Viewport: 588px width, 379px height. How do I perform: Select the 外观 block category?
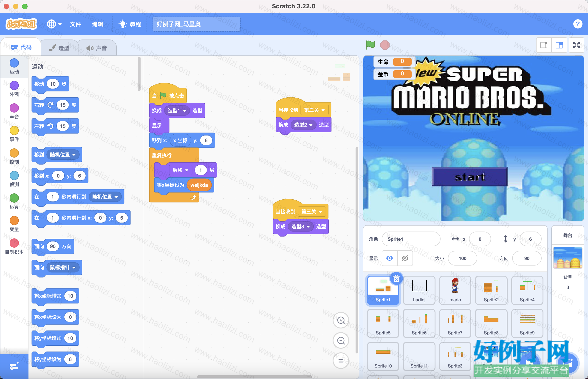click(x=14, y=89)
